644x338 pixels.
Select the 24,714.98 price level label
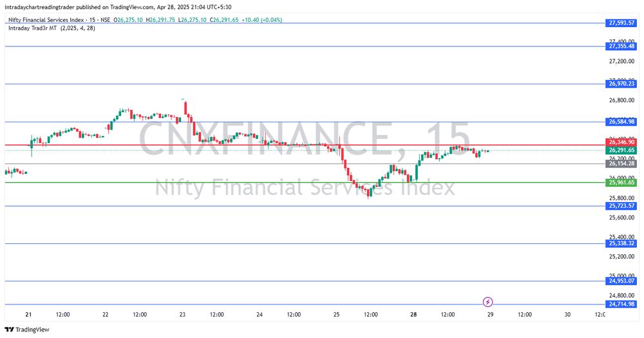(x=621, y=305)
